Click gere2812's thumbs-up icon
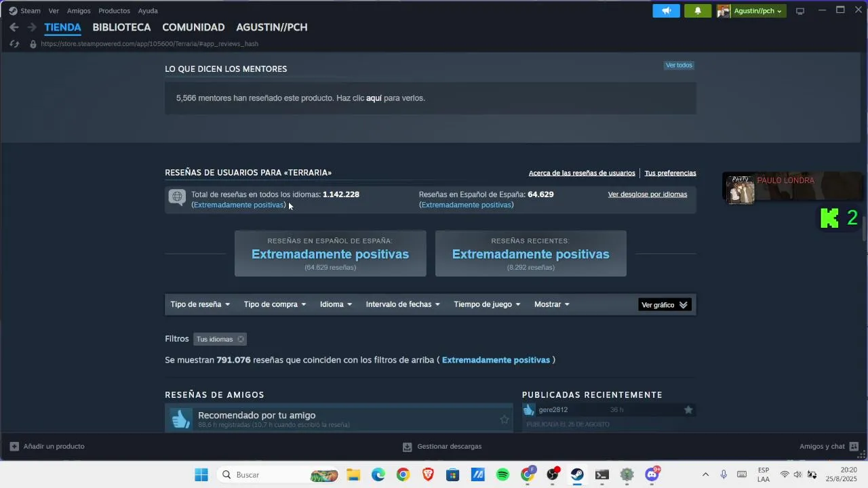The width and height of the screenshot is (868, 488). (529, 409)
